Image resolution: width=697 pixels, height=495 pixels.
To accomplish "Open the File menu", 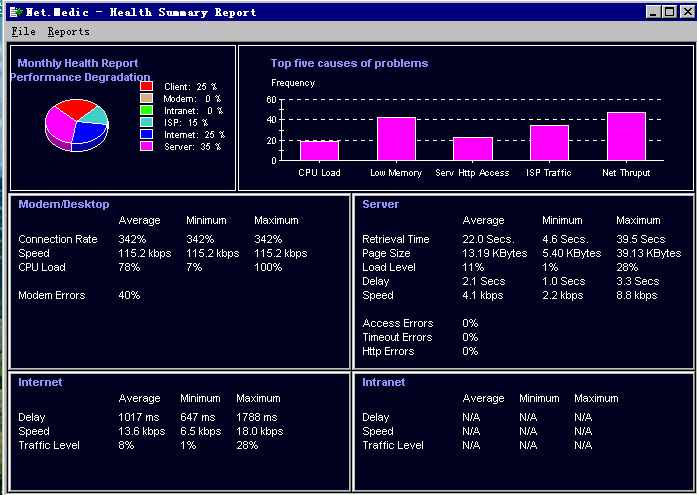I will (x=22, y=32).
